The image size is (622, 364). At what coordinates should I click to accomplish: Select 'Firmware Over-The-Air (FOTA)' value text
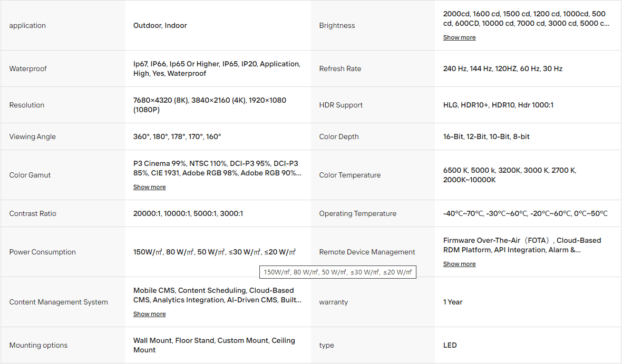tap(522, 245)
